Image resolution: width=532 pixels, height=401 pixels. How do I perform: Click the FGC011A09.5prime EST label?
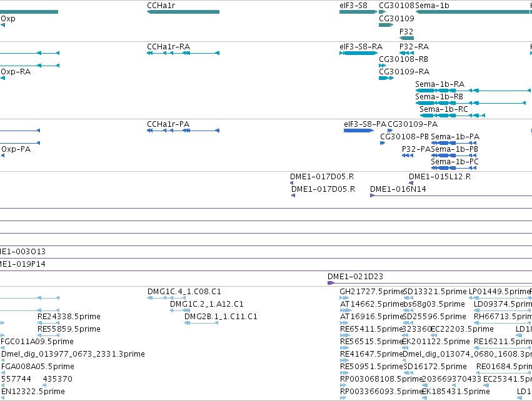tap(38, 342)
